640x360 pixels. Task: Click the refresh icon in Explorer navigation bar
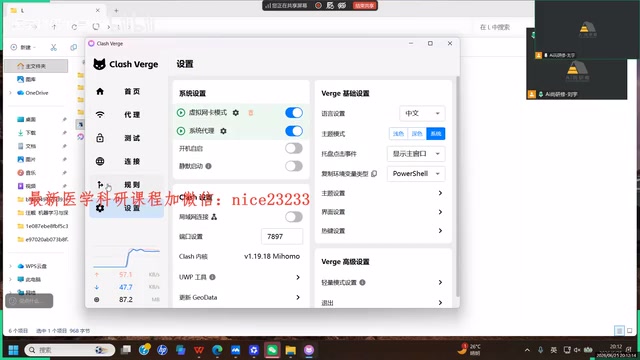coord(74,27)
